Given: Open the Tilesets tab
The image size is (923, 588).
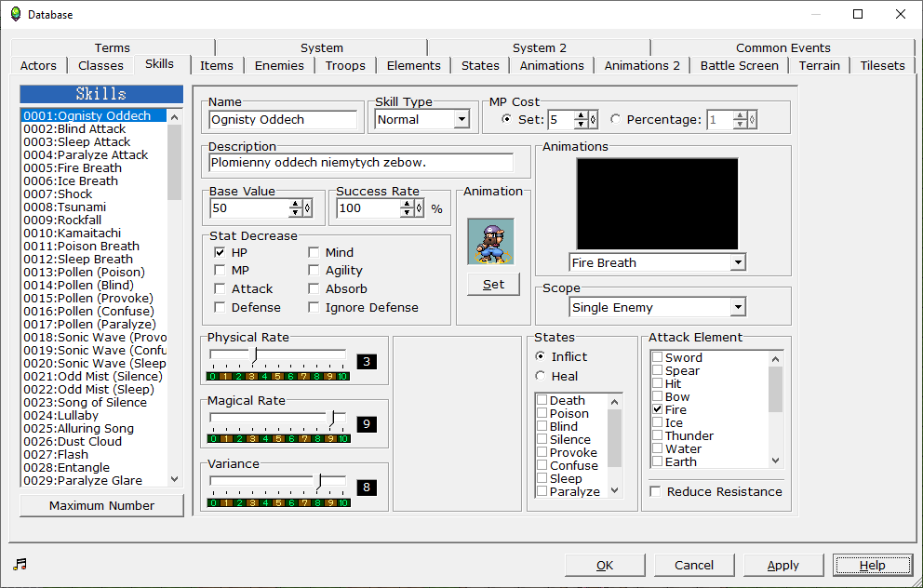Looking at the screenshot, I should [882, 65].
